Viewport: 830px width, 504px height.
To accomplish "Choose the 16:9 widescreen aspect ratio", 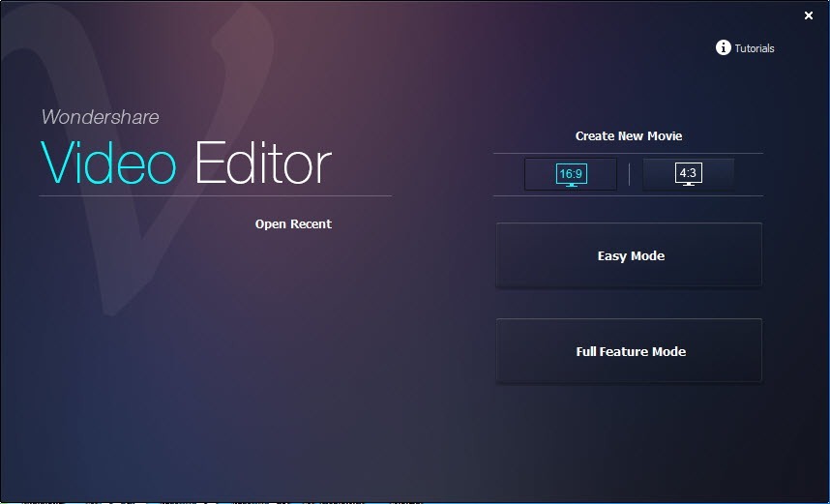I will [x=571, y=175].
